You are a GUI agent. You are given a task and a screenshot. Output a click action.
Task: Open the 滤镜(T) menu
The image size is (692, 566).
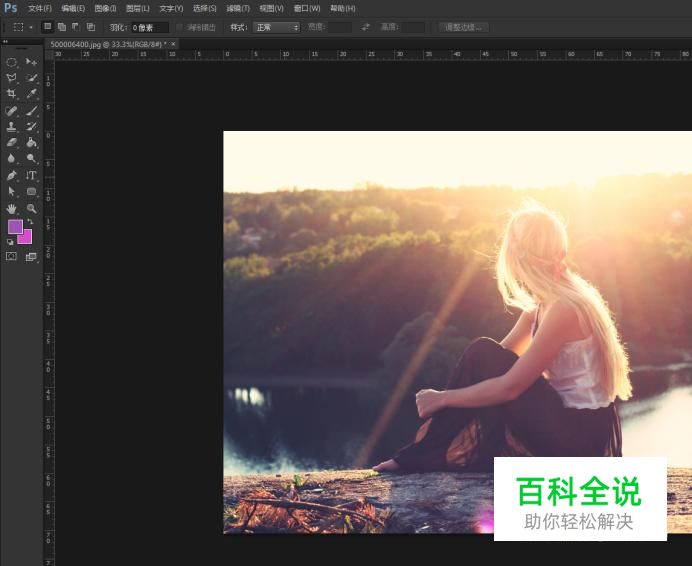238,8
